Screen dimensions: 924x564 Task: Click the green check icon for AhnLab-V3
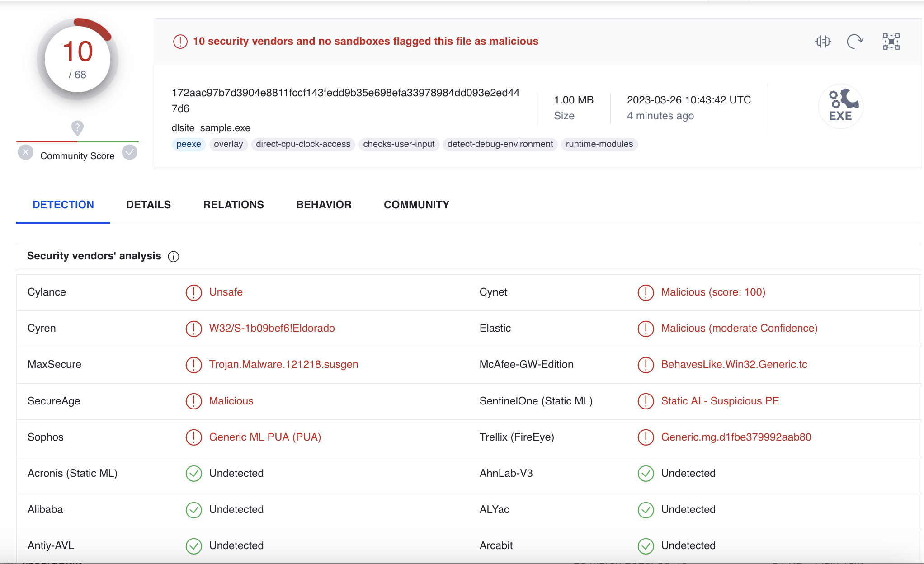(646, 474)
